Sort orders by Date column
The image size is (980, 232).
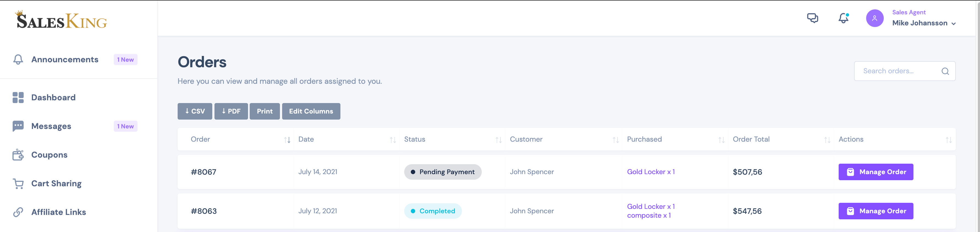[393, 139]
